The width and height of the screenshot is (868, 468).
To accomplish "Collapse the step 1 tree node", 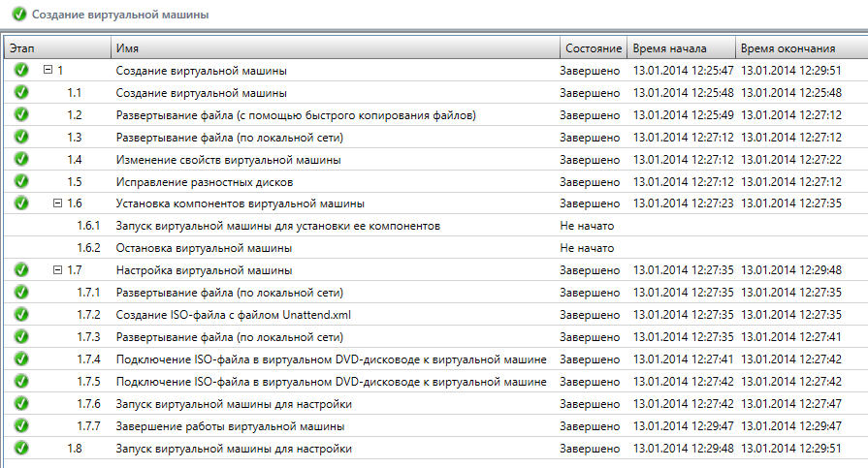I will point(48,71).
